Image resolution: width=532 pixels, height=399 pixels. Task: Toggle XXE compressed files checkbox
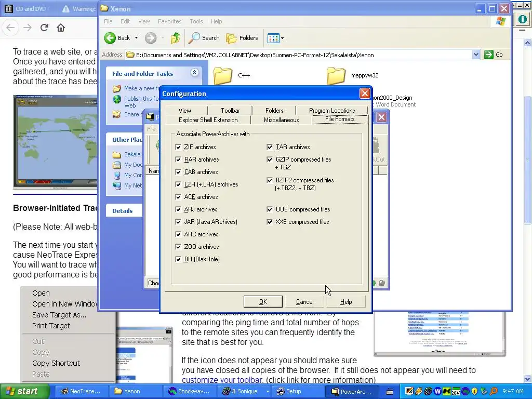(x=270, y=222)
